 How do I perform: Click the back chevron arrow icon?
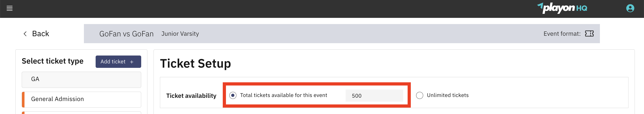[25, 34]
